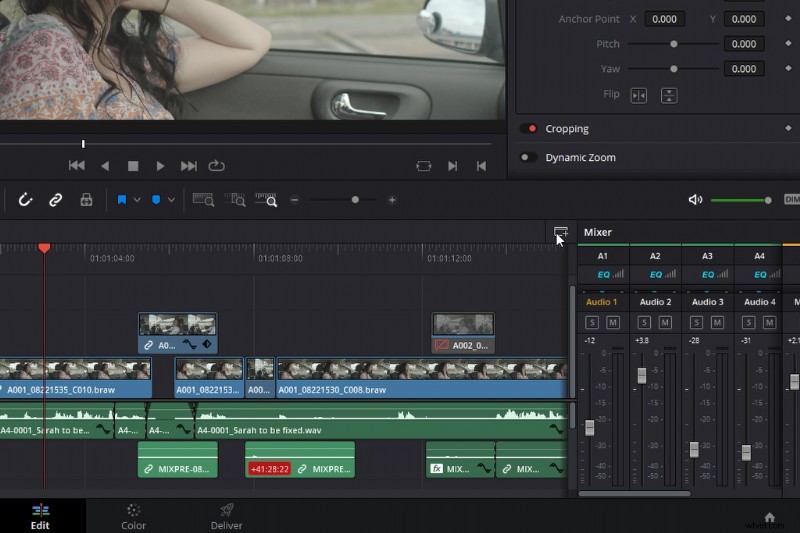Open EQ for channel A4
Viewport: 800px width, 533px height.
click(x=760, y=274)
